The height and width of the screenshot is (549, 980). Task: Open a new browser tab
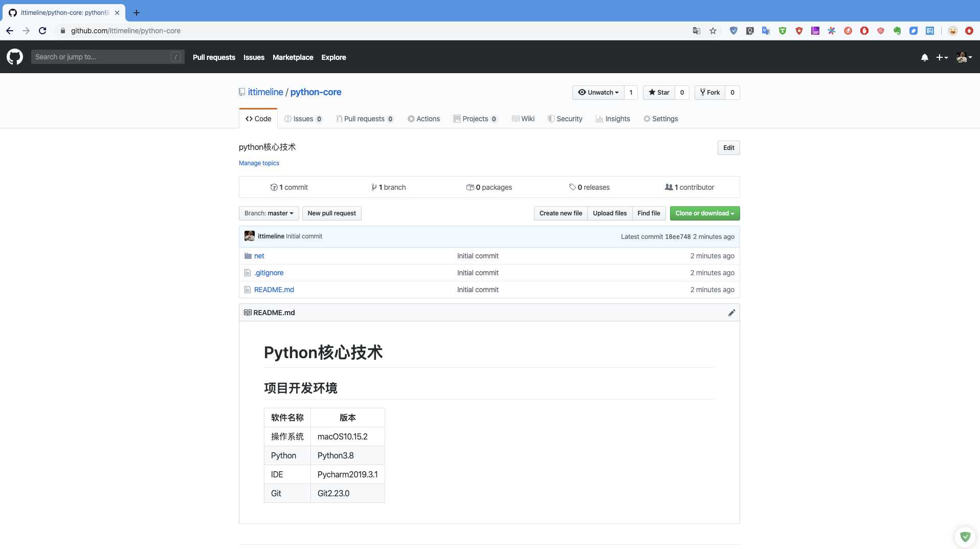[137, 13]
